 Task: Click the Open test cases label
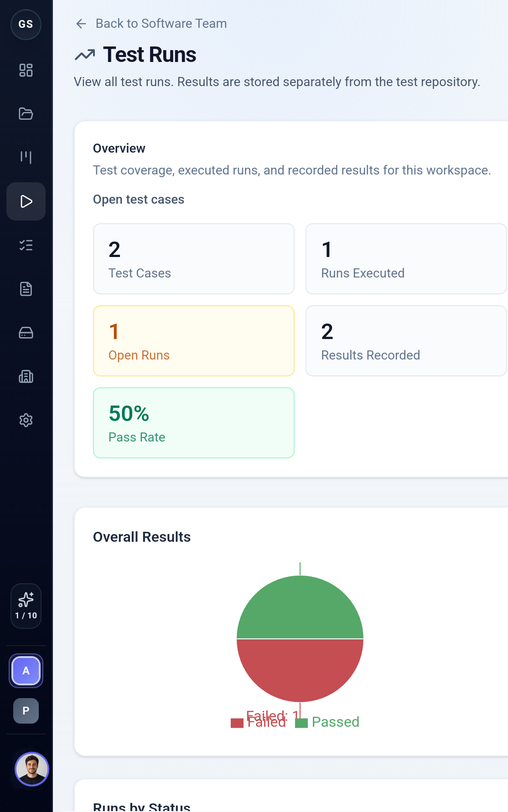coord(139,200)
